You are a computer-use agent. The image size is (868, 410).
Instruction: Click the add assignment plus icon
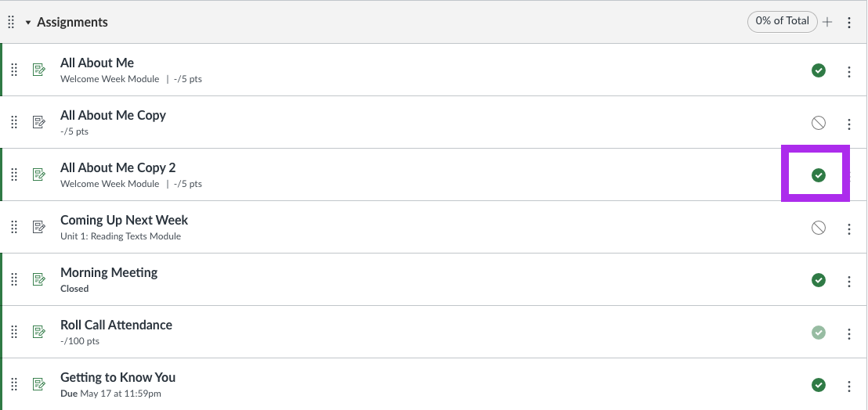coord(827,22)
